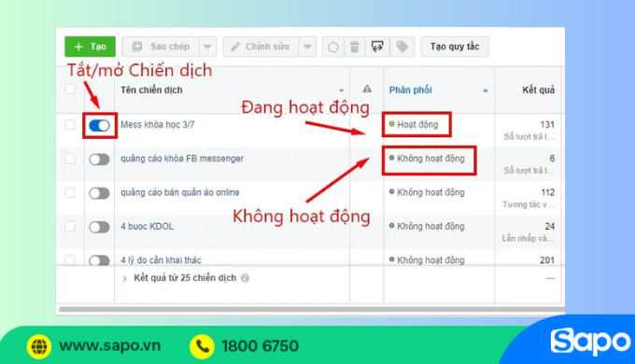
Task: Open Mess khóa học 3/7 campaign
Action: 158,125
